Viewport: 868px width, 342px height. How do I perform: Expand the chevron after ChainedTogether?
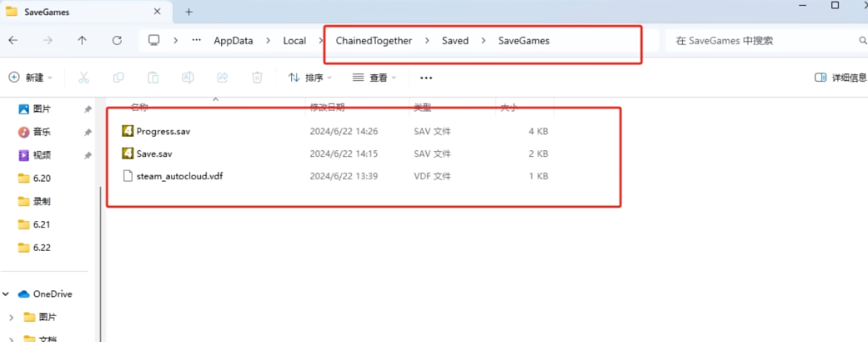[x=427, y=40]
